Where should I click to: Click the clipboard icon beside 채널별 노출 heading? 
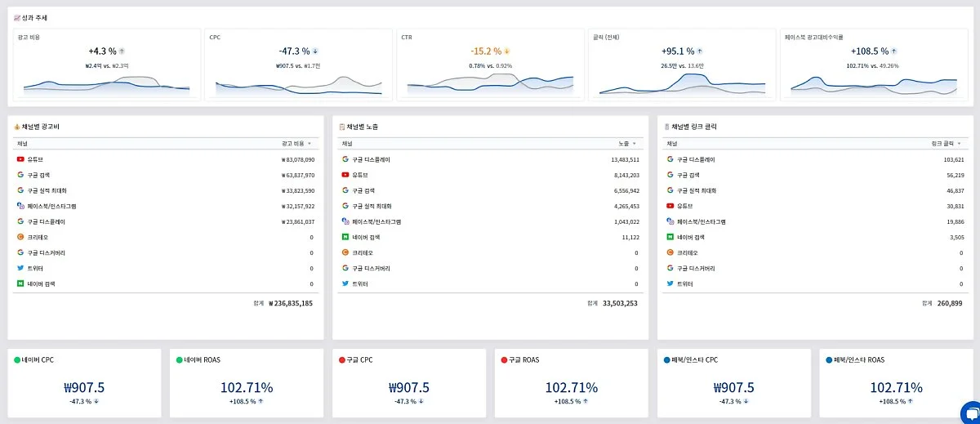click(342, 127)
